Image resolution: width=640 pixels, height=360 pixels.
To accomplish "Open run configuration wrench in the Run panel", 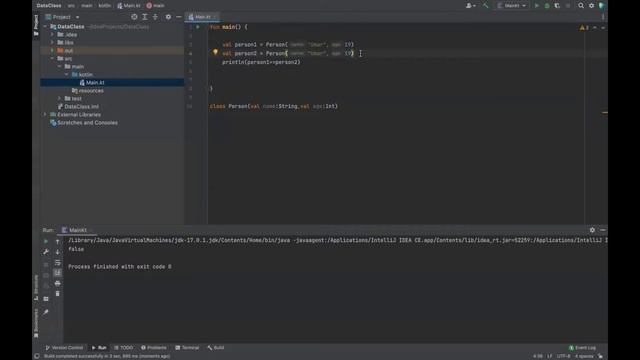I will 46,252.
